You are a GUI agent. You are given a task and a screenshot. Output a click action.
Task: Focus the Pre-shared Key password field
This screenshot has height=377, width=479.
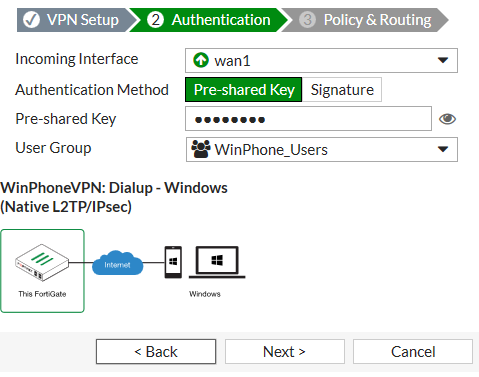308,119
